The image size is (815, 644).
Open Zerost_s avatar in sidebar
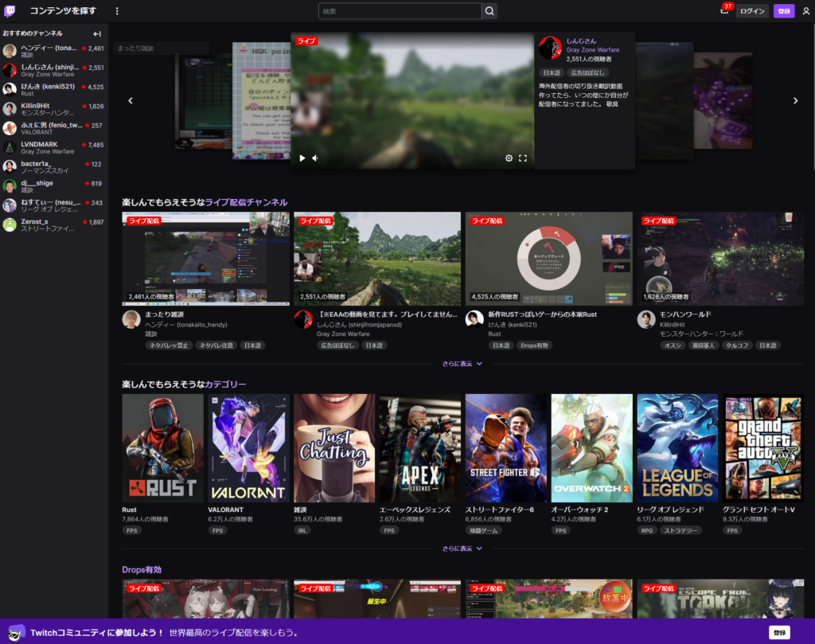click(x=10, y=224)
